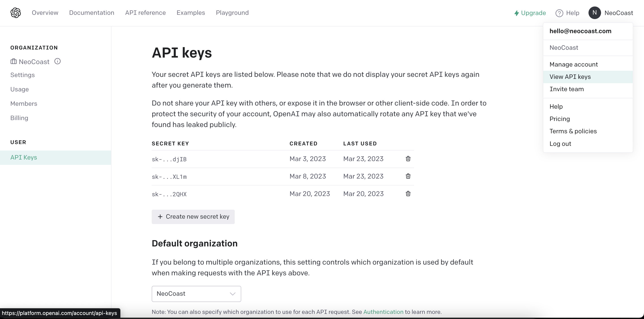This screenshot has height=319, width=644.
Task: Click the NeoCoast organization name in sidebar
Action: point(34,62)
